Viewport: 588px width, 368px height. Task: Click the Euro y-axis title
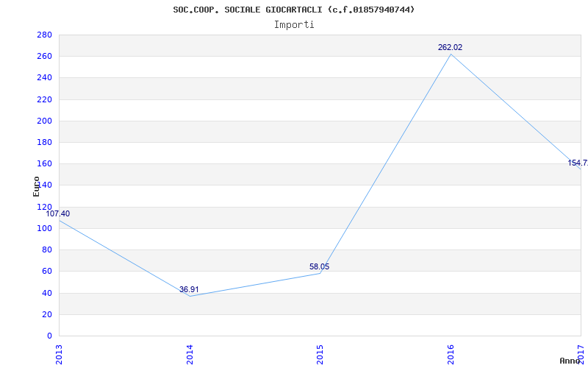pos(36,186)
